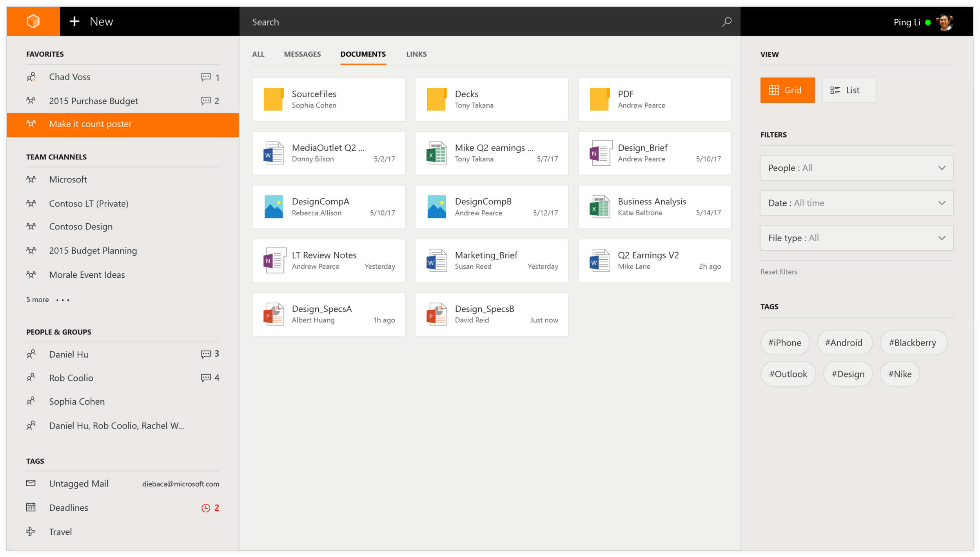Click Ping Li's profile avatar
Image resolution: width=980 pixels, height=557 pixels.
[x=945, y=22]
